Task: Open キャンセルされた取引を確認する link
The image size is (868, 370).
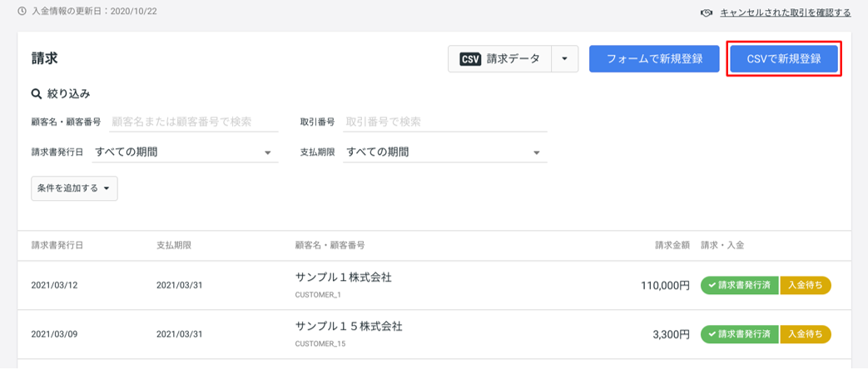Action: (x=786, y=12)
